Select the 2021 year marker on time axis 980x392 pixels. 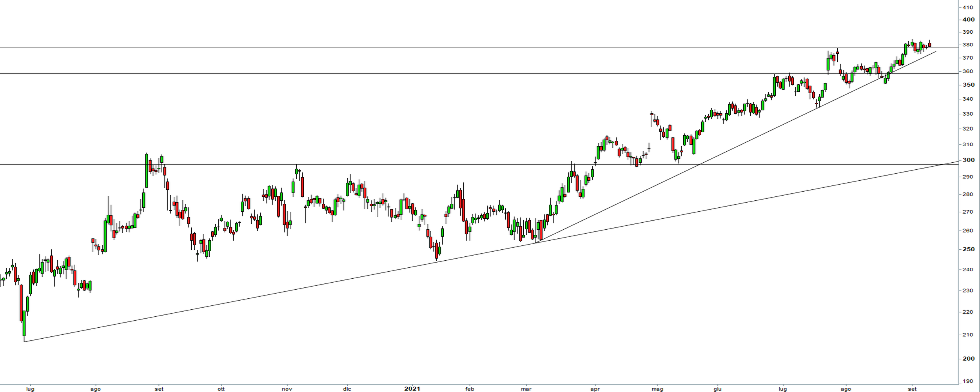click(x=412, y=389)
